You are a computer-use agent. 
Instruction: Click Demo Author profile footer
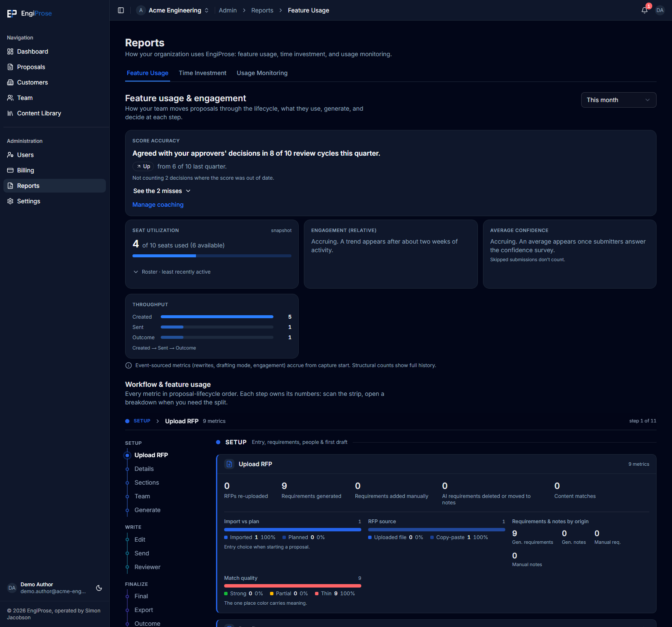click(47, 588)
